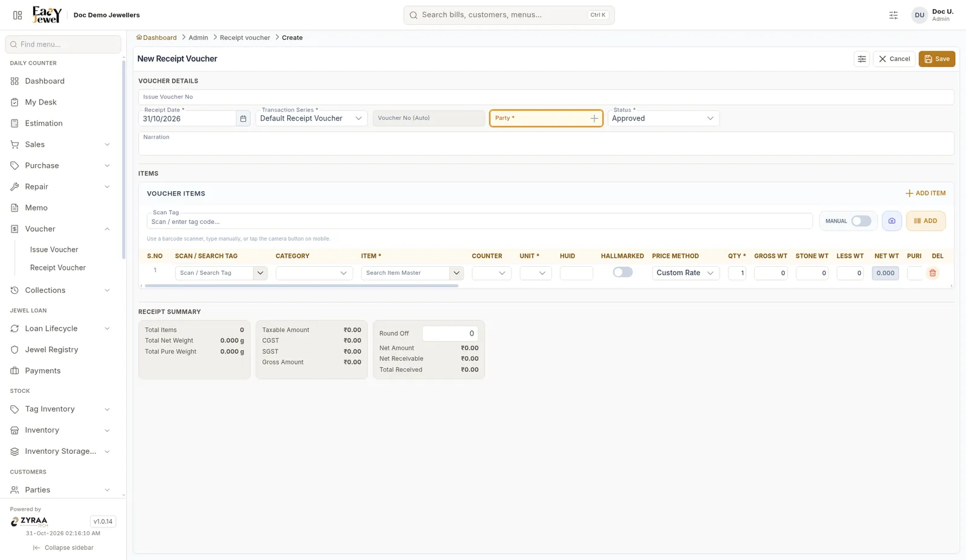
Task: Go to Dashboard breadcrumb
Action: tap(156, 37)
